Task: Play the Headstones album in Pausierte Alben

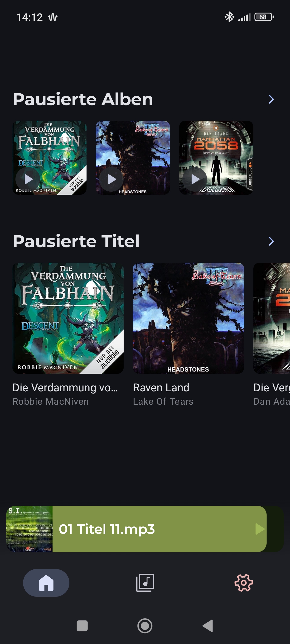Action: (x=111, y=179)
